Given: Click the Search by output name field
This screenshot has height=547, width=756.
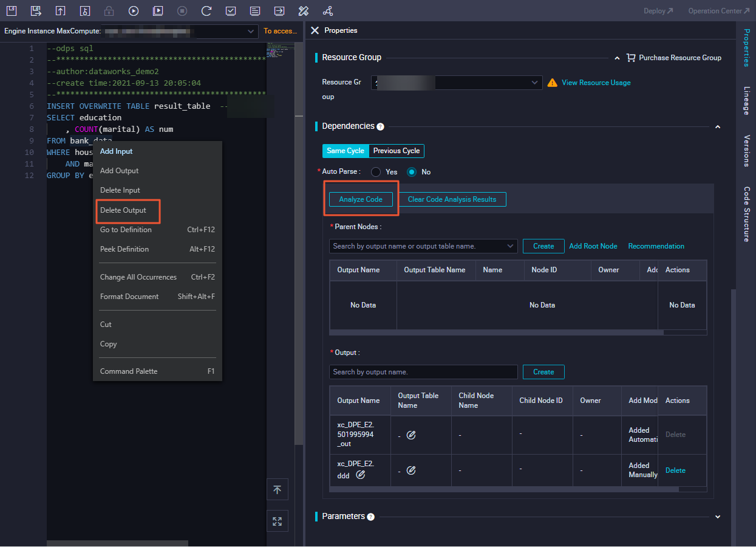Looking at the screenshot, I should tap(423, 372).
